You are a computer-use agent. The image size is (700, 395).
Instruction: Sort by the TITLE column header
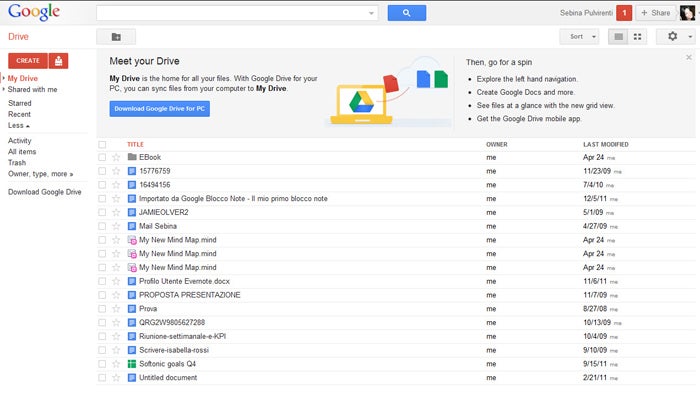(135, 145)
